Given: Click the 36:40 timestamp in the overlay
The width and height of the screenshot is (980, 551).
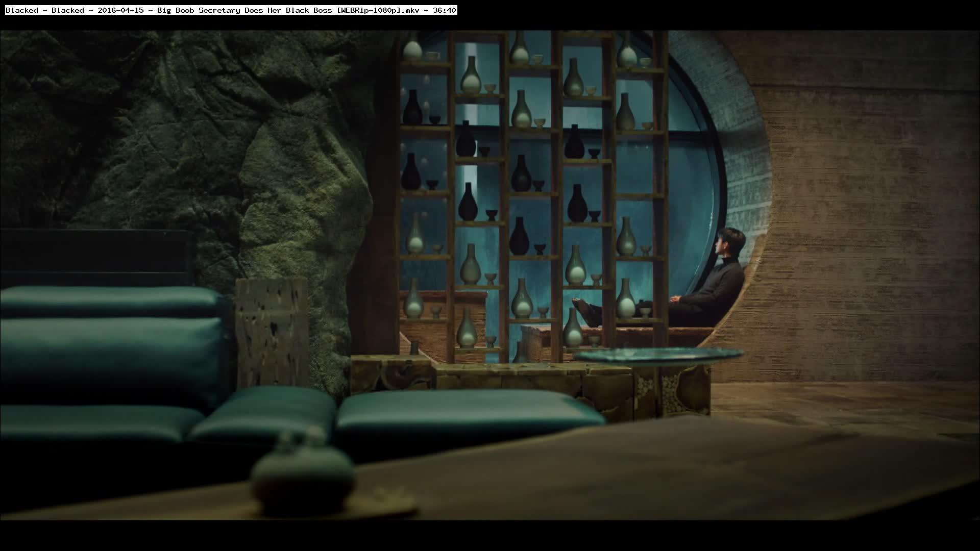Looking at the screenshot, I should pos(444,10).
